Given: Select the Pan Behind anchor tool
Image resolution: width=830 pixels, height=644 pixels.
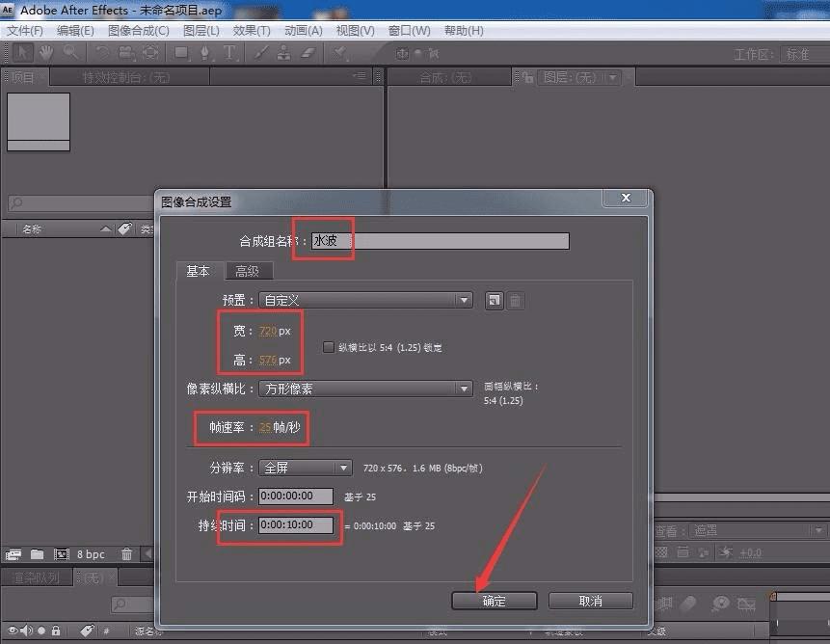Looking at the screenshot, I should 150,53.
